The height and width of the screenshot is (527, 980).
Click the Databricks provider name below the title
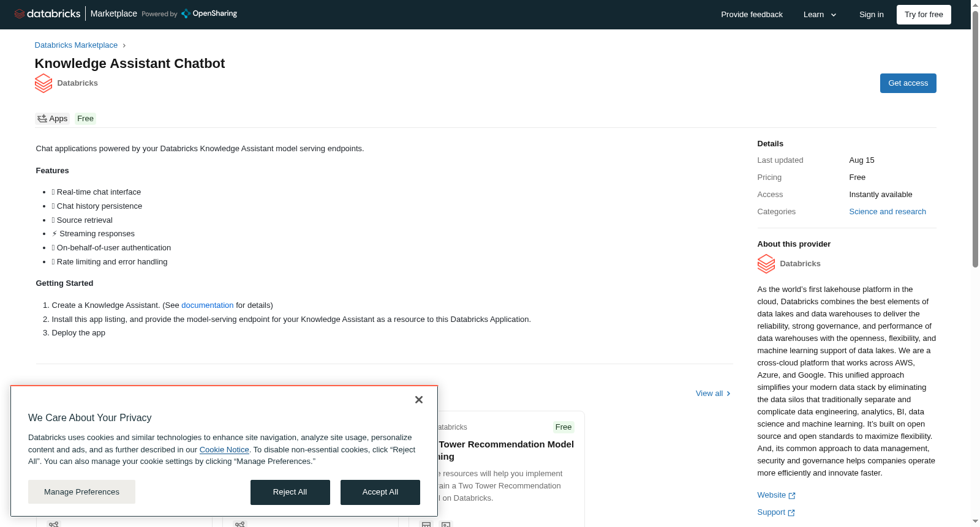pyautogui.click(x=78, y=83)
